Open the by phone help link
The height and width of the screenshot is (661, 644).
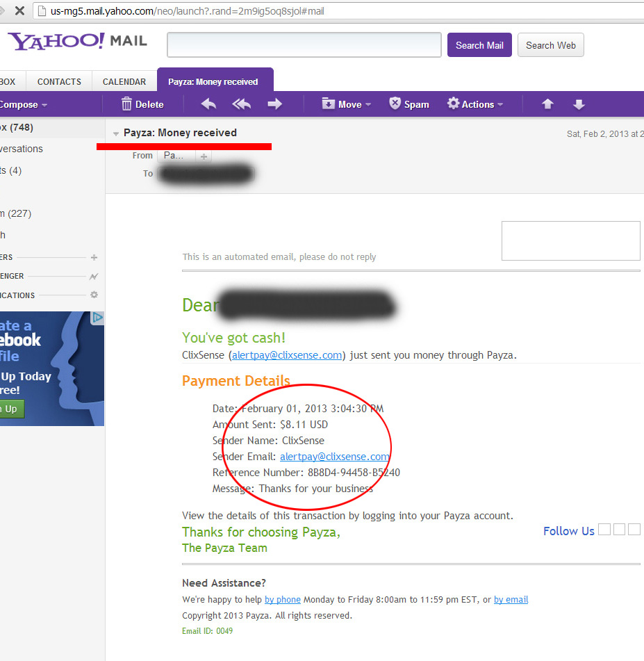282,599
